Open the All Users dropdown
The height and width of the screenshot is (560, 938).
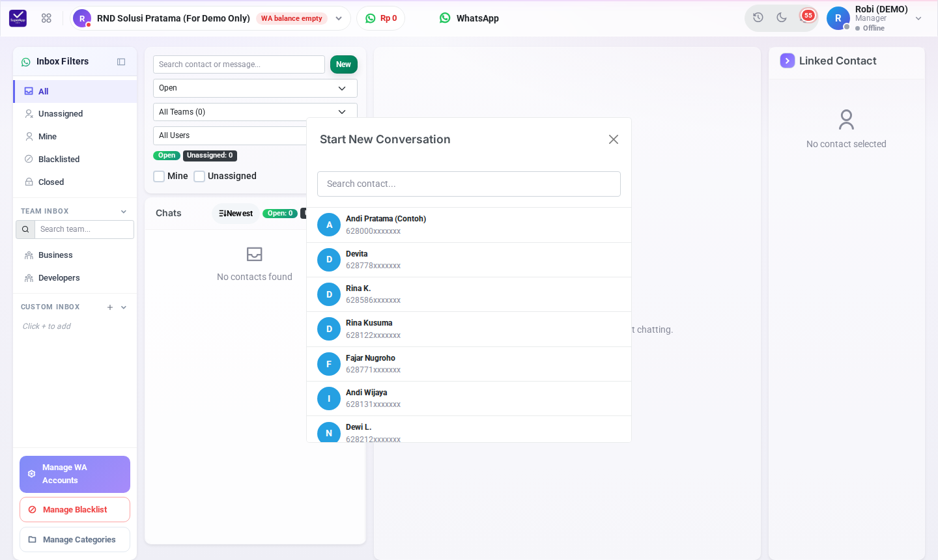[230, 135]
